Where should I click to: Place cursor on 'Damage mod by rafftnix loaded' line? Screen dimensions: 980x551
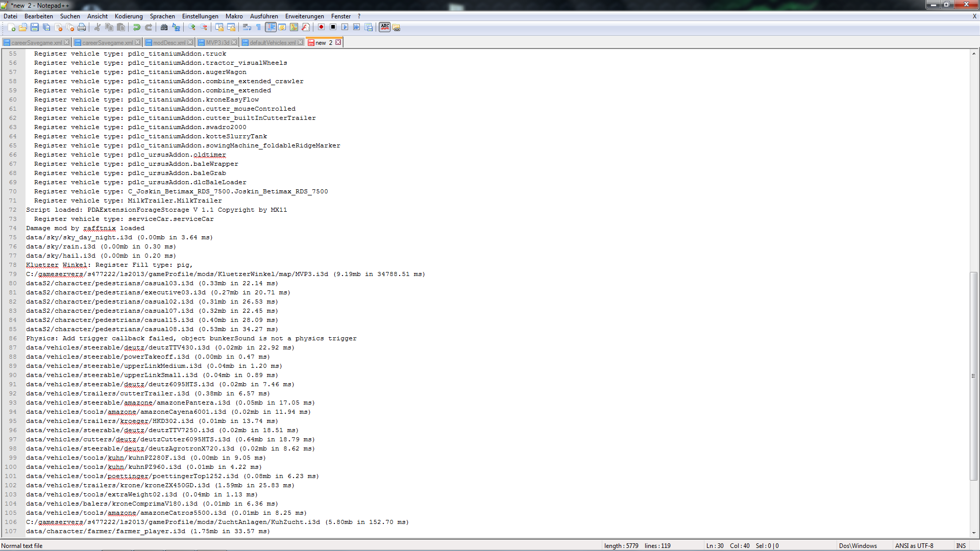pos(85,228)
